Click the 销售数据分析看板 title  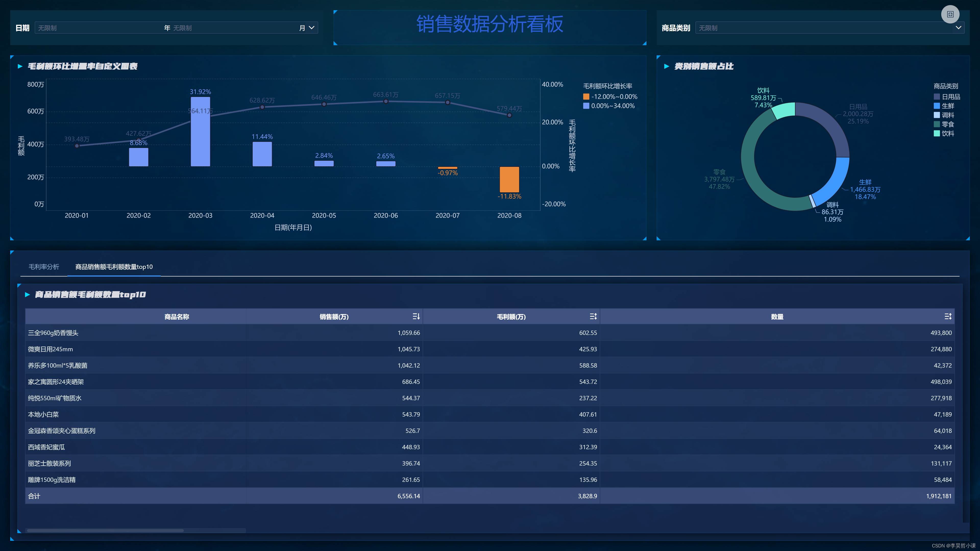(x=490, y=24)
